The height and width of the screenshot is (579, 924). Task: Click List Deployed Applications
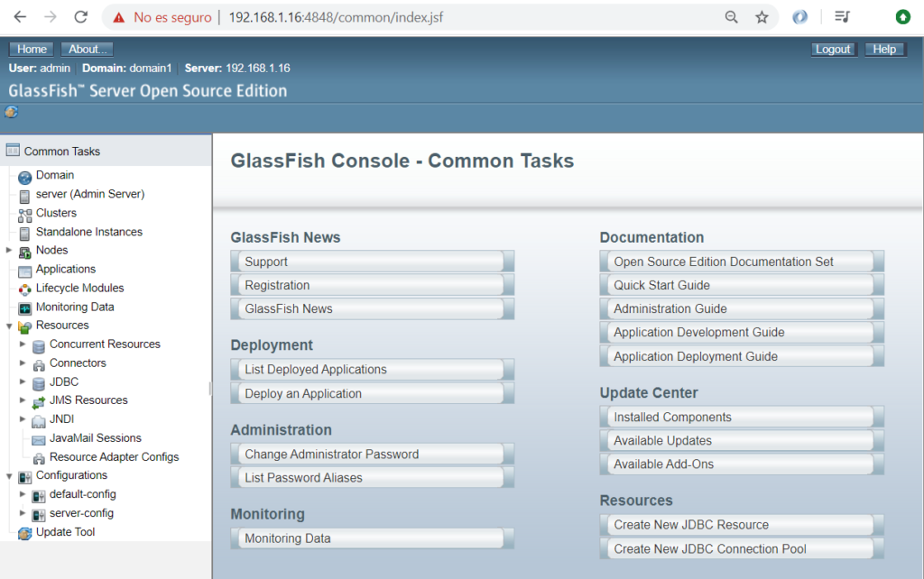click(373, 369)
